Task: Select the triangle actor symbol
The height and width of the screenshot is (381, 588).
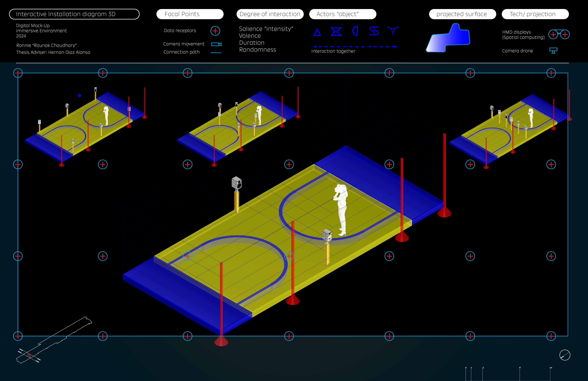Action: (x=317, y=32)
